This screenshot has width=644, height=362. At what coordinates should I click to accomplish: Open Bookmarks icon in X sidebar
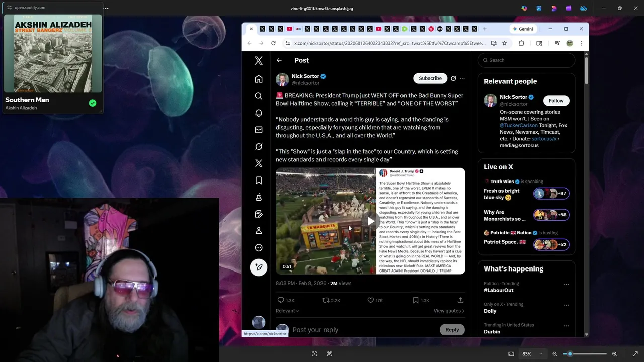(259, 180)
